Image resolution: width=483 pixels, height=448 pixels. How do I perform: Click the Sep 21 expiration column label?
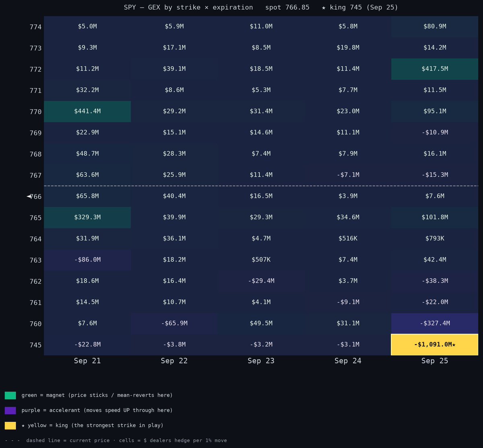pyautogui.click(x=87, y=361)
